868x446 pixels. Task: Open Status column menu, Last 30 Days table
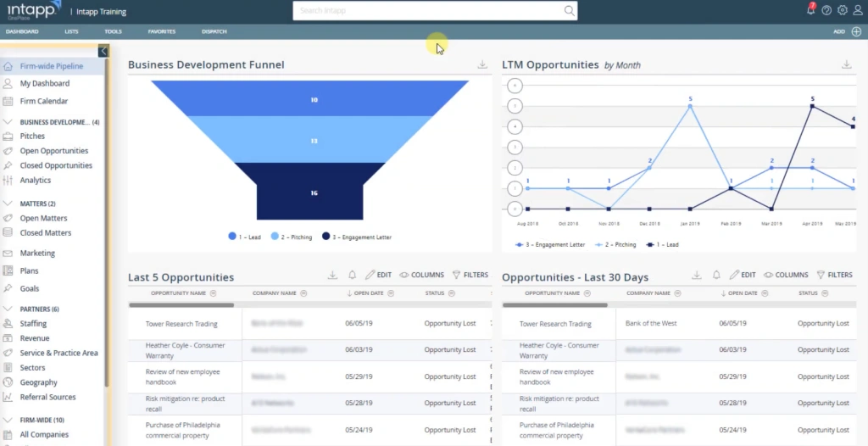[825, 293]
